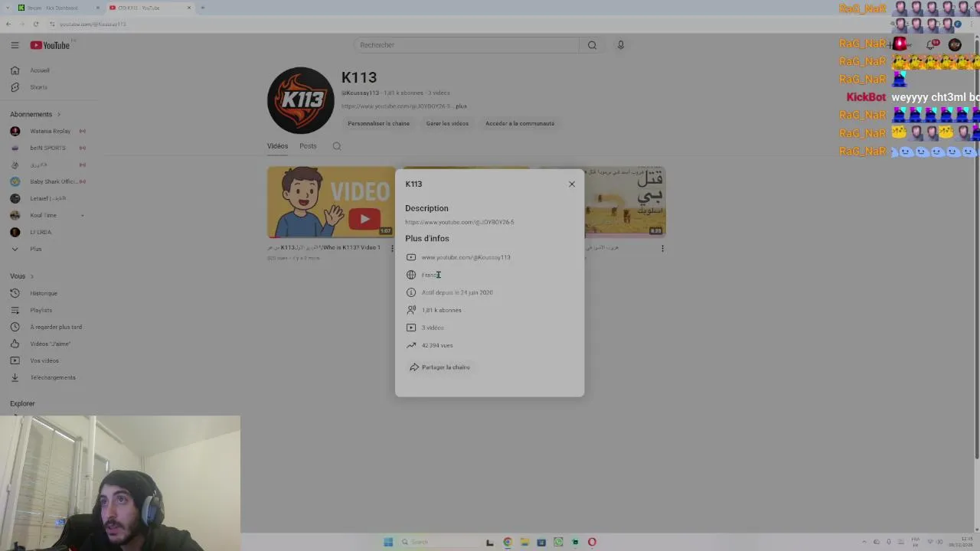Viewport: 980px width, 551px height.
Task: Click the info icon beside Actif depuis
Action: (x=411, y=292)
